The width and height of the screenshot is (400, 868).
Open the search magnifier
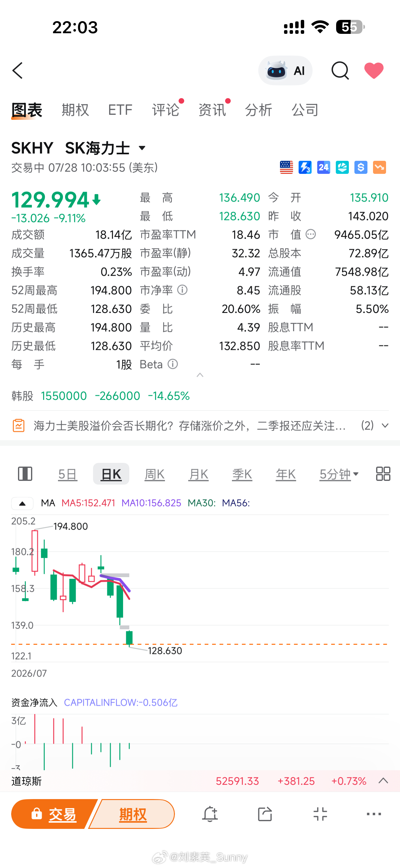point(340,70)
